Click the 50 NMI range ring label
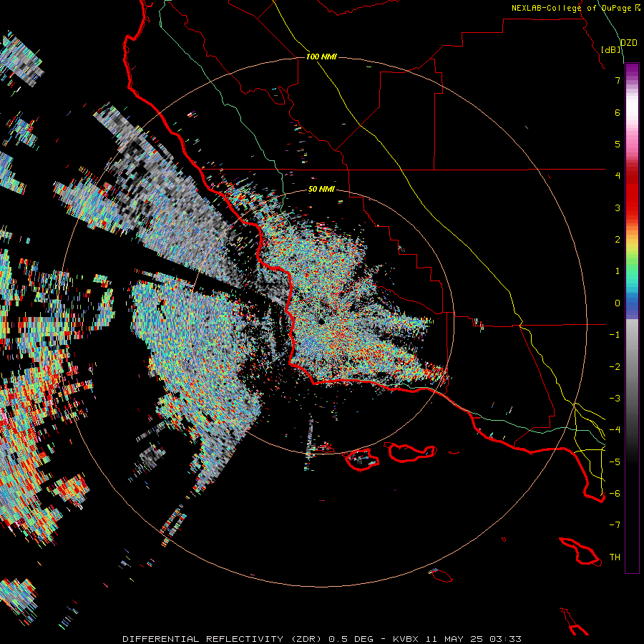Image resolution: width=644 pixels, height=644 pixels. pyautogui.click(x=321, y=189)
